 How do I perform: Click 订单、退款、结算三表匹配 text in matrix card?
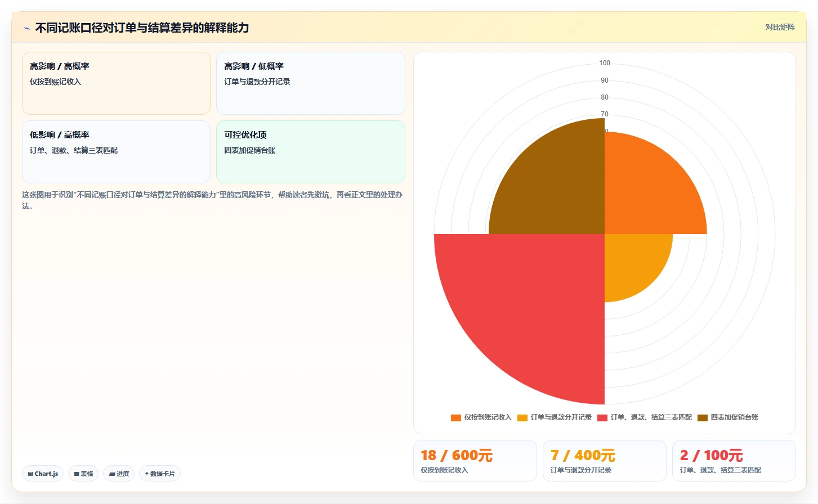point(74,150)
